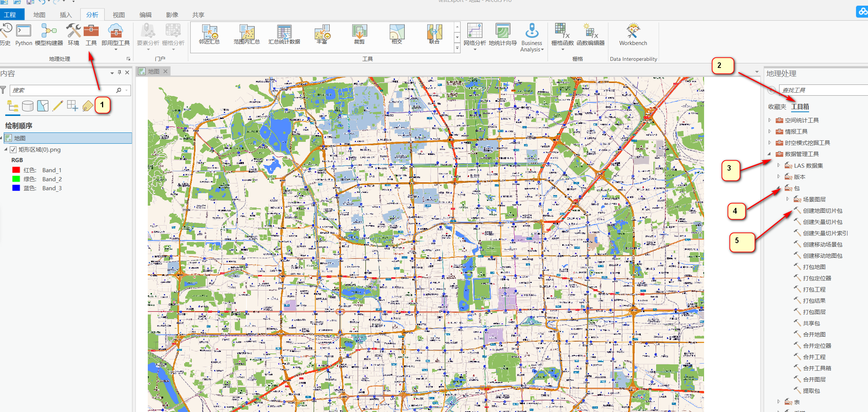The width and height of the screenshot is (868, 412).
Task: Switch to the 收藏夹 tab
Action: pyautogui.click(x=777, y=107)
